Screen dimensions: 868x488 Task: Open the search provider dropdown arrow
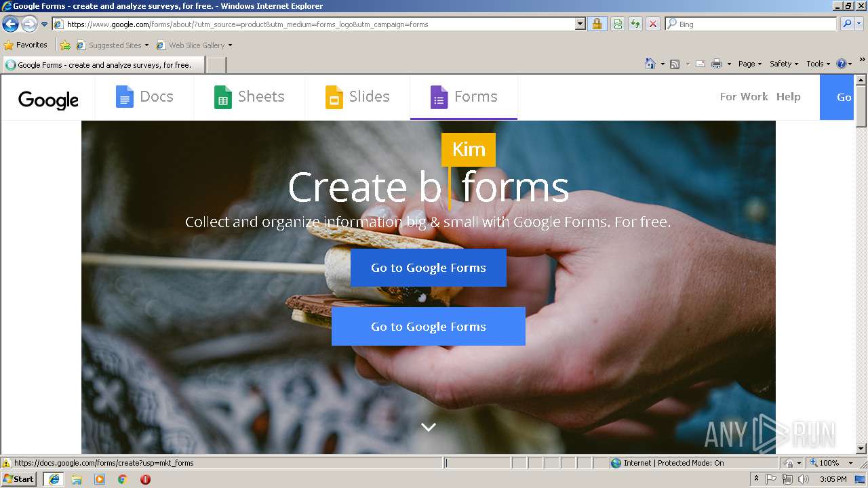pyautogui.click(x=859, y=24)
